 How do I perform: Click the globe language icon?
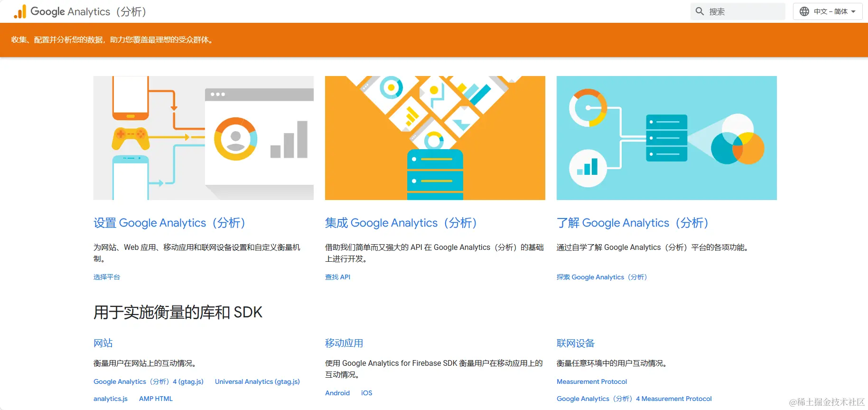[804, 11]
